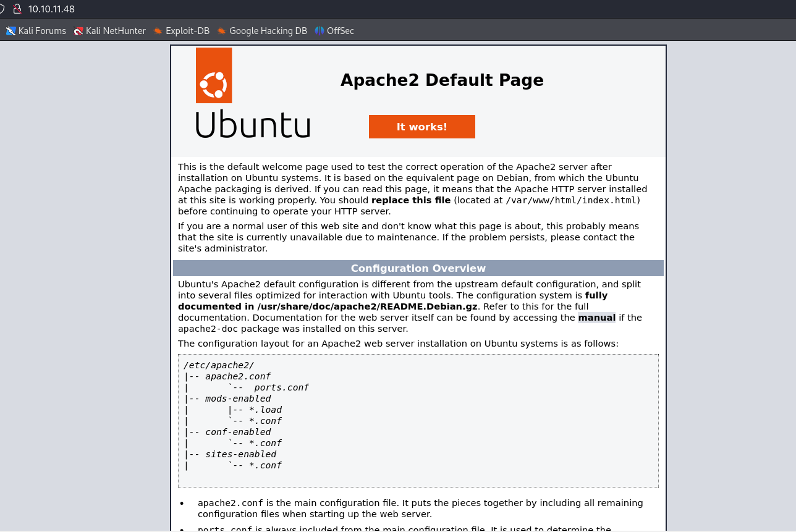Click the 'apache2.conf is the main' bullet text
This screenshot has height=532, width=796.
coord(420,508)
